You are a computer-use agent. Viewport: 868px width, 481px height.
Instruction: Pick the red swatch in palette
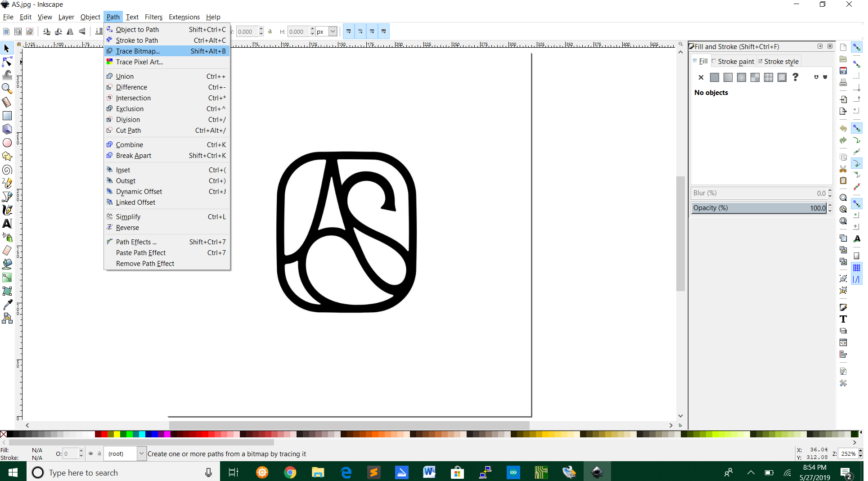tap(104, 434)
